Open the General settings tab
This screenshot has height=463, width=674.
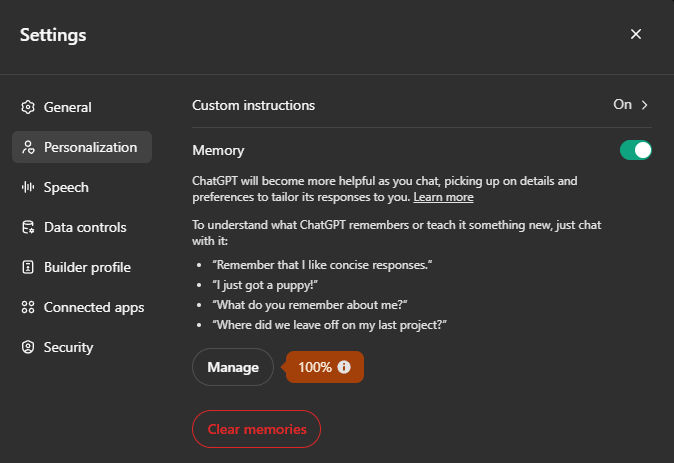coord(82,107)
